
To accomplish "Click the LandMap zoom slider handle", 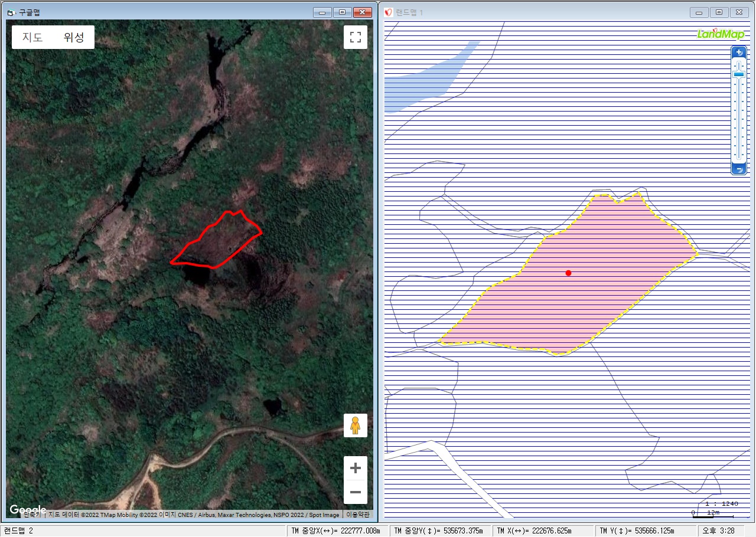I will tap(739, 74).
